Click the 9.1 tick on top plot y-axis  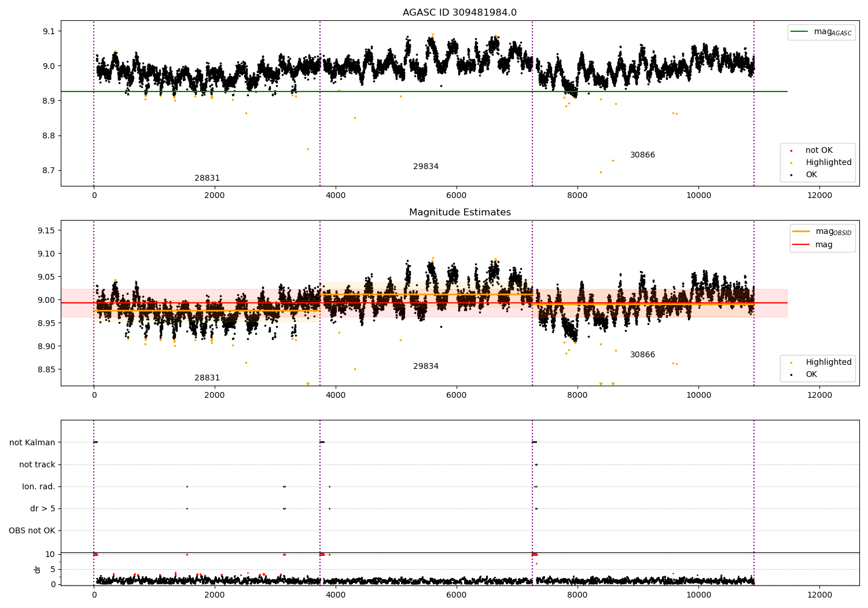pos(49,31)
